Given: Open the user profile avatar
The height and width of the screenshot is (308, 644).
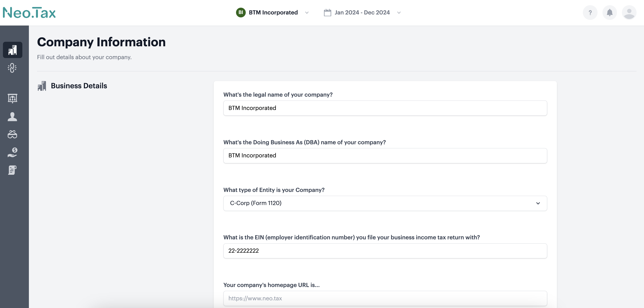Looking at the screenshot, I should pyautogui.click(x=629, y=12).
